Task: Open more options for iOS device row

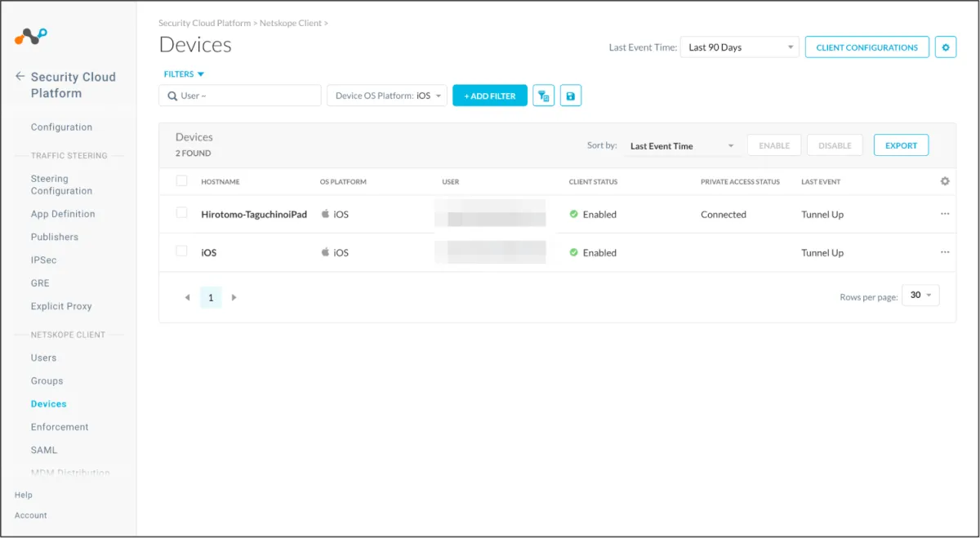Action: click(x=945, y=252)
